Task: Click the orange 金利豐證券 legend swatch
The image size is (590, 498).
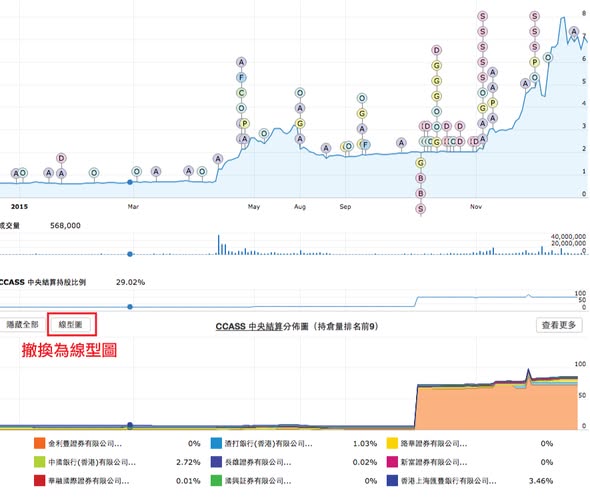Action: [40, 443]
